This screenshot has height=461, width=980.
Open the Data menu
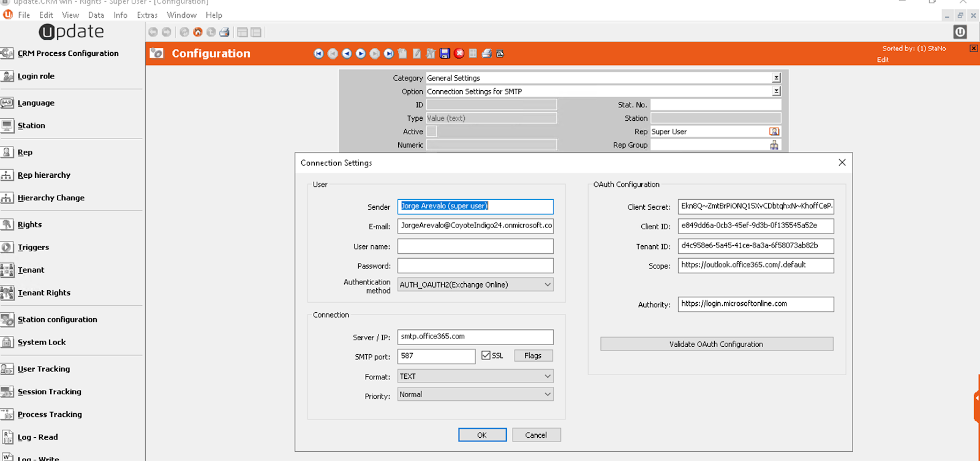coord(96,15)
